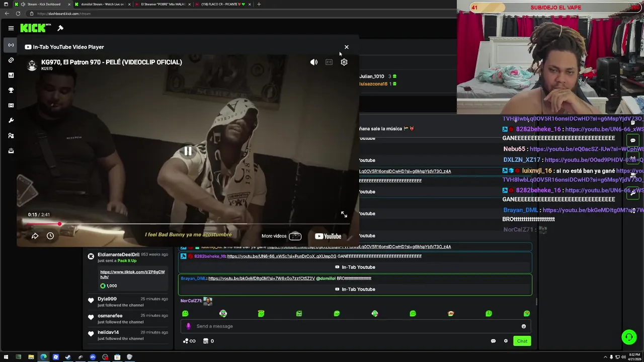
Task: Click EldiamanteDeelDril in activity feed
Action: point(118,254)
